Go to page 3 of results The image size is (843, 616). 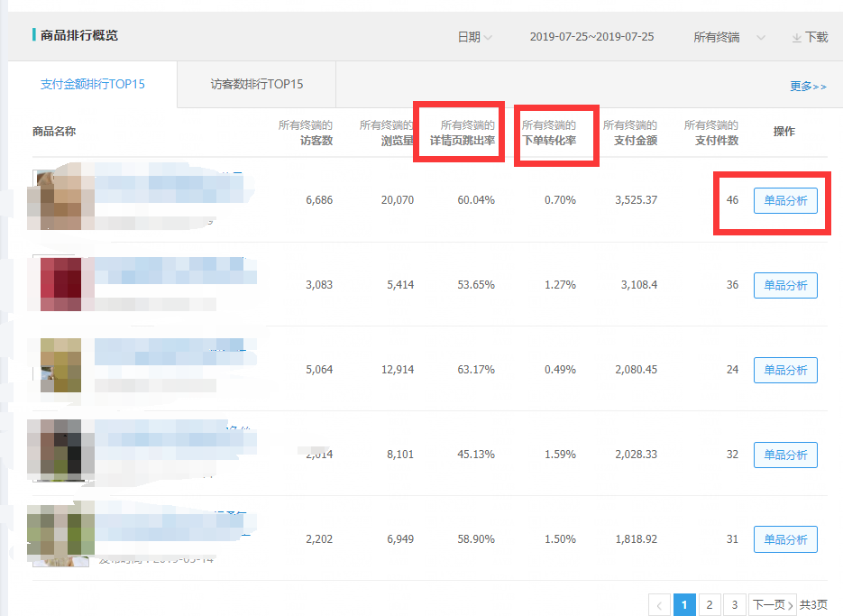[x=735, y=604]
